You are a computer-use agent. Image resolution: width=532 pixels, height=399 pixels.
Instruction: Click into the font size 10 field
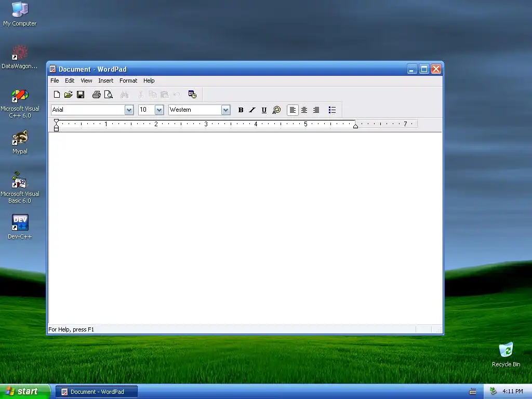click(x=147, y=110)
